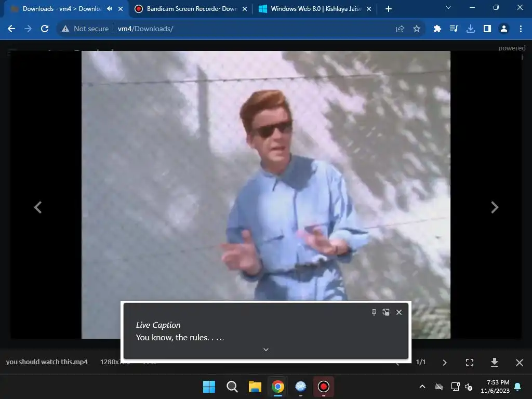Image resolution: width=532 pixels, height=399 pixels.
Task: Open File Explorer from taskbar
Action: 255,387
